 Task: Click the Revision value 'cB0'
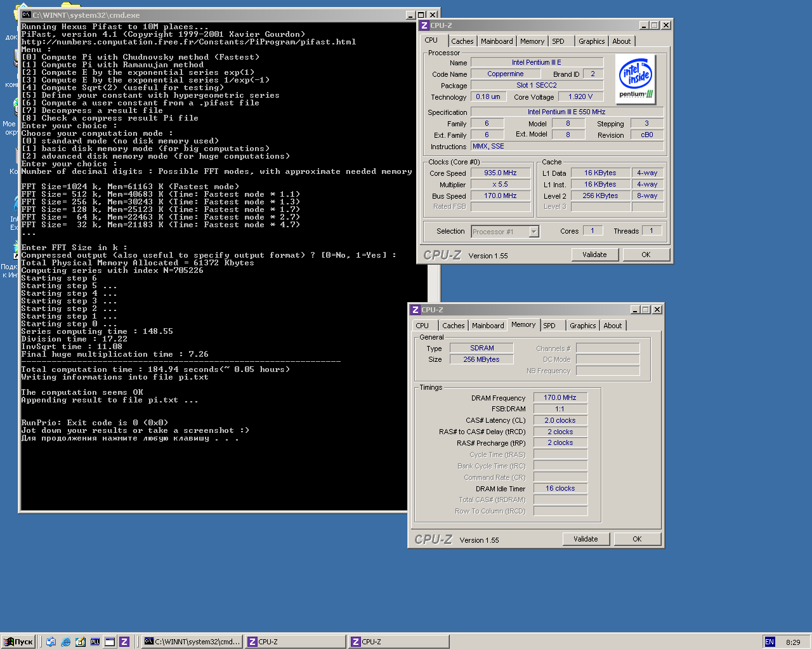pyautogui.click(x=647, y=135)
